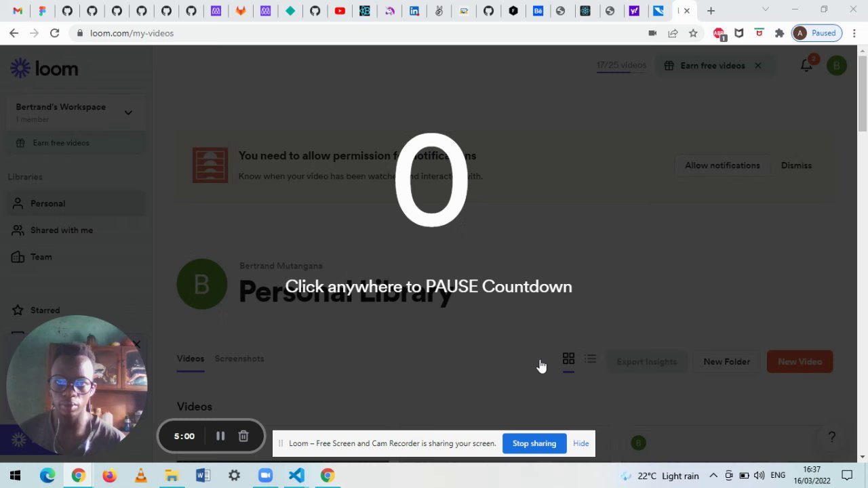Close the camera bubble
The width and height of the screenshot is (868, 488).
pos(136,344)
